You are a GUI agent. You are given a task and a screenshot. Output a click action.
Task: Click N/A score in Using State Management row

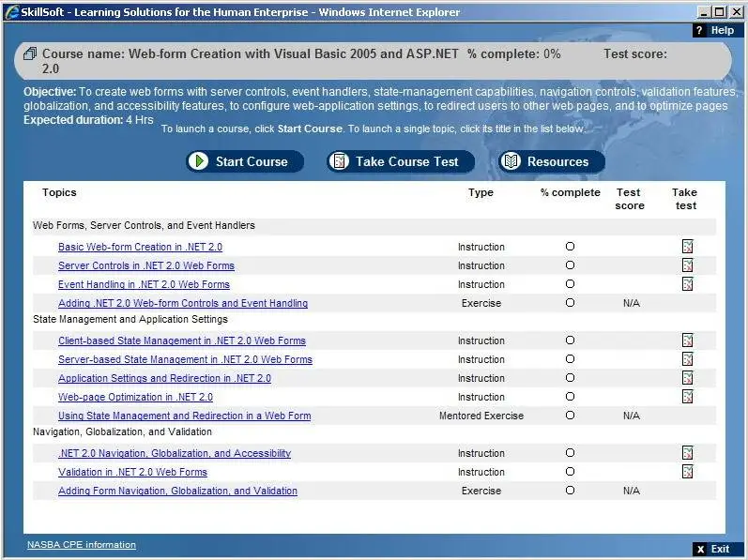[631, 416]
